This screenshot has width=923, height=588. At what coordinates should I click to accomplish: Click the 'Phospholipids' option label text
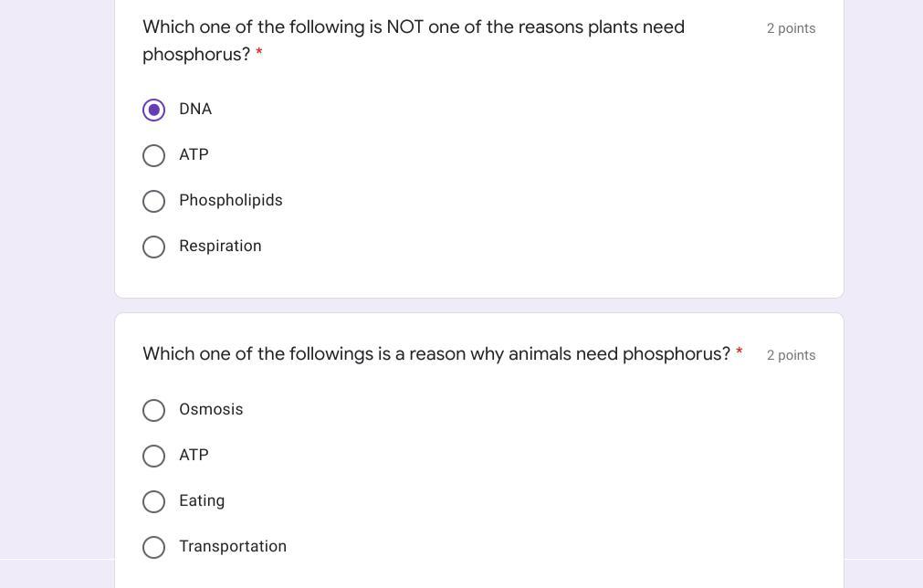pos(230,200)
